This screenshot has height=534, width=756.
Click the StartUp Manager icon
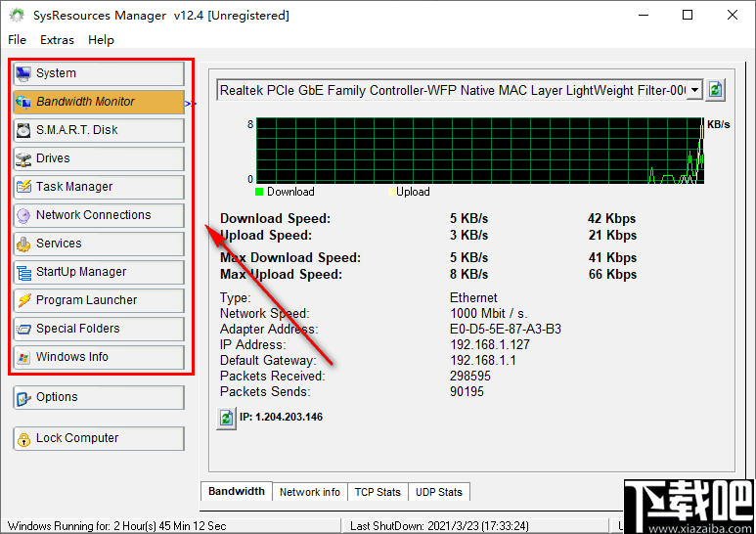point(23,272)
